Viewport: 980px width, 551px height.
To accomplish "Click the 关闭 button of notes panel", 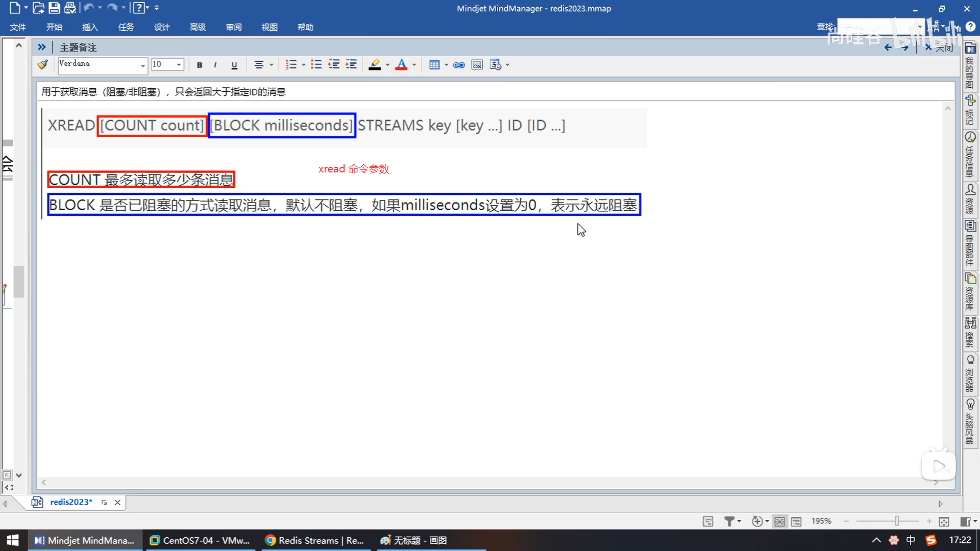I will 939,47.
